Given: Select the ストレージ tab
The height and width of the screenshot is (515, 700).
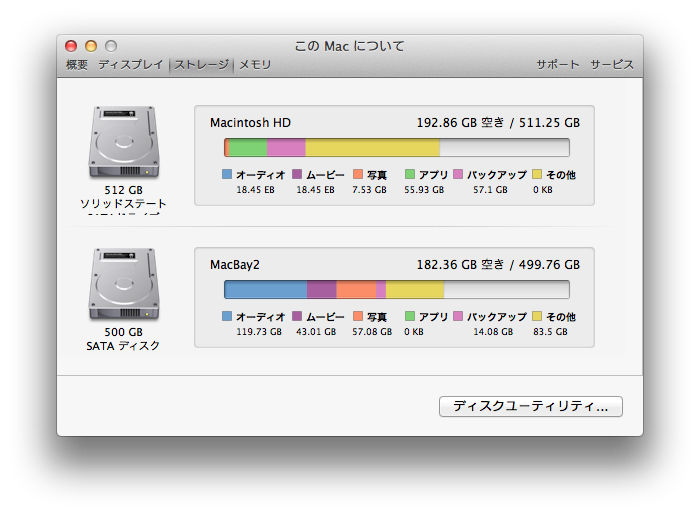Looking at the screenshot, I should (x=201, y=65).
